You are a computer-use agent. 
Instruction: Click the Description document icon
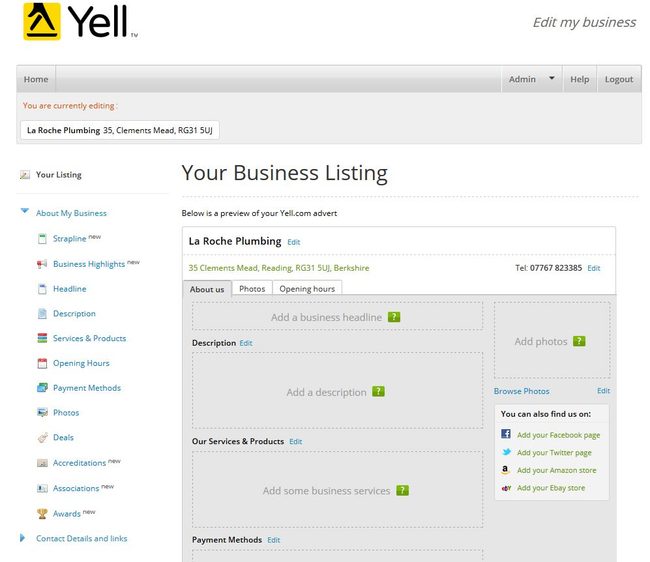(x=42, y=314)
